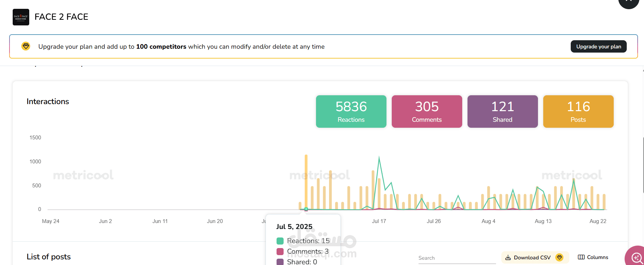Click the FACE 2 FACE title text
Image resolution: width=644 pixels, height=265 pixels.
tap(61, 17)
